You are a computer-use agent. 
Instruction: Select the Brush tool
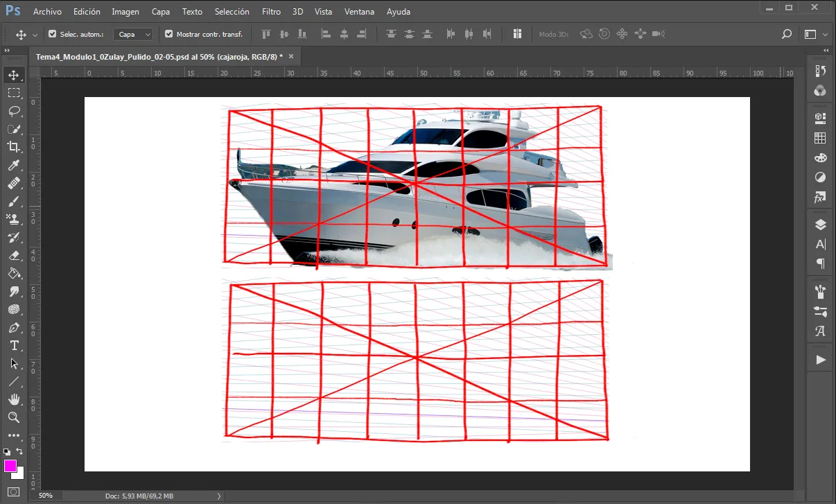(x=14, y=201)
